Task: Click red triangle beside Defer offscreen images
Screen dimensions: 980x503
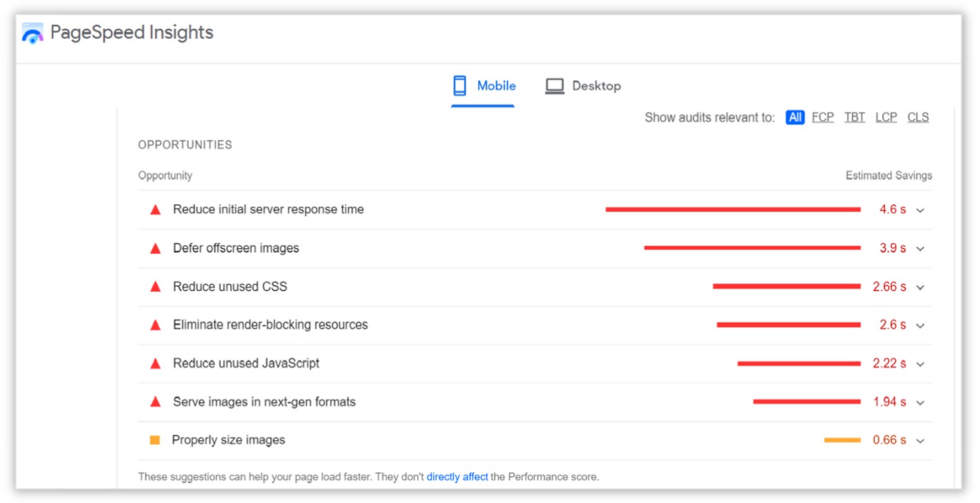Action: point(155,248)
